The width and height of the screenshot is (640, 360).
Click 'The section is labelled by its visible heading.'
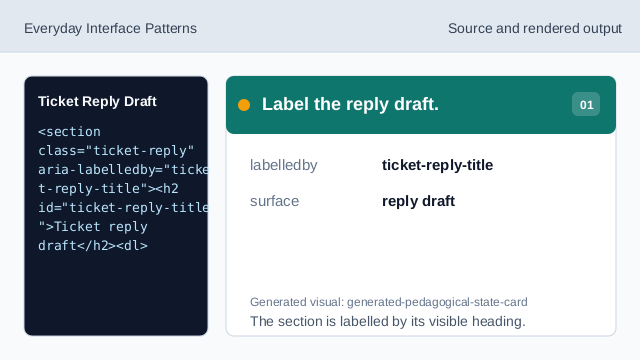coord(388,322)
